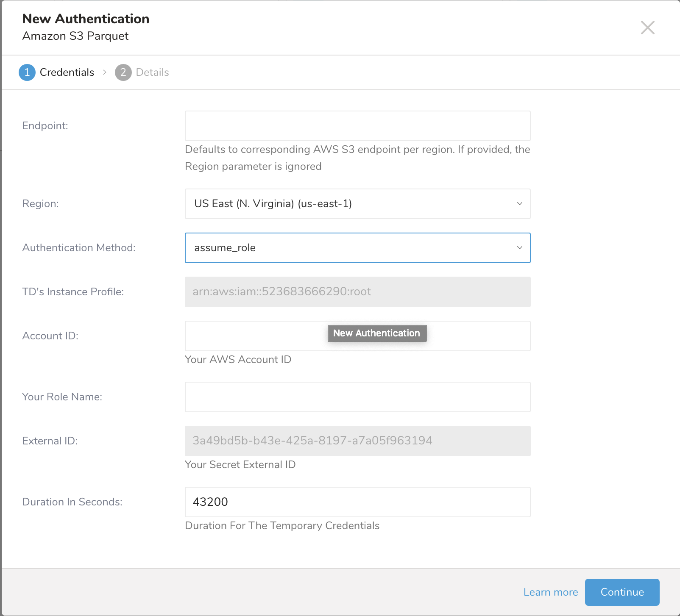Focus the Endpoint text field
Screen dimensions: 680x616
pyautogui.click(x=357, y=126)
